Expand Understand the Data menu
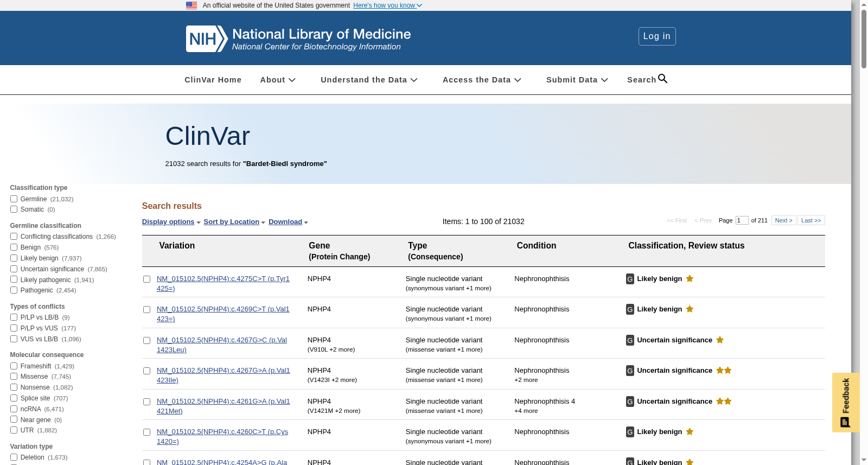 [x=369, y=80]
